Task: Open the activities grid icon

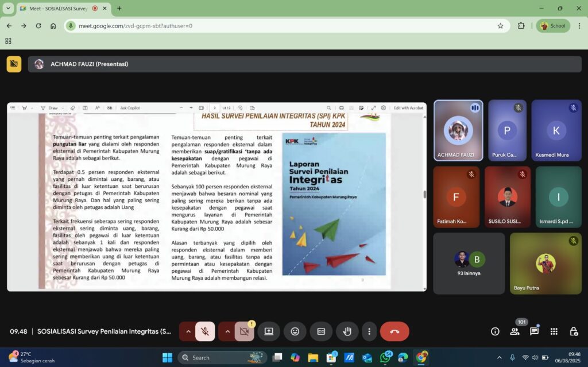Action: (x=554, y=331)
